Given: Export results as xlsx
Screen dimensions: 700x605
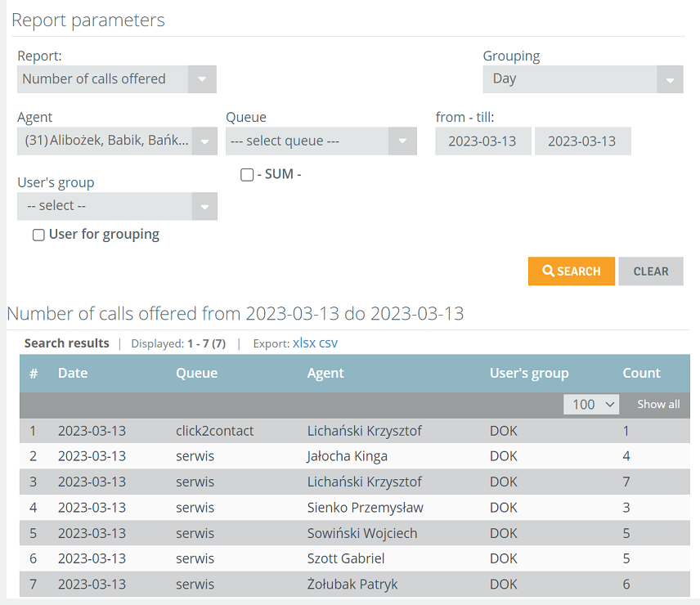Looking at the screenshot, I should (304, 343).
